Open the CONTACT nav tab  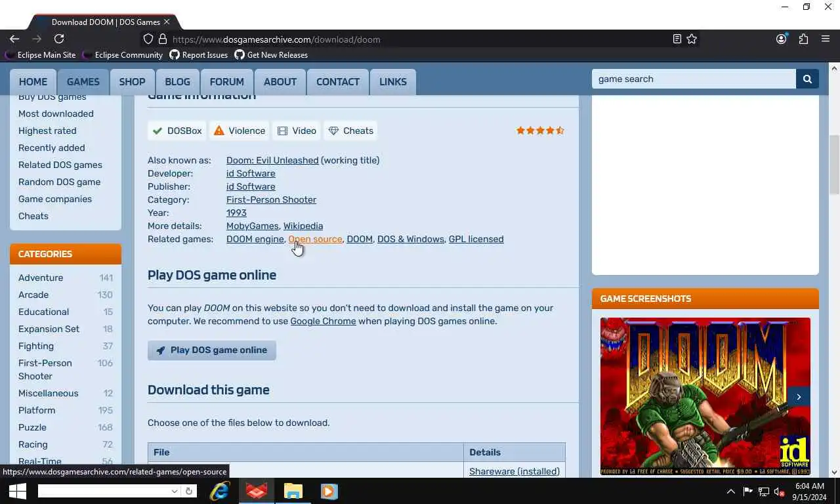338,82
